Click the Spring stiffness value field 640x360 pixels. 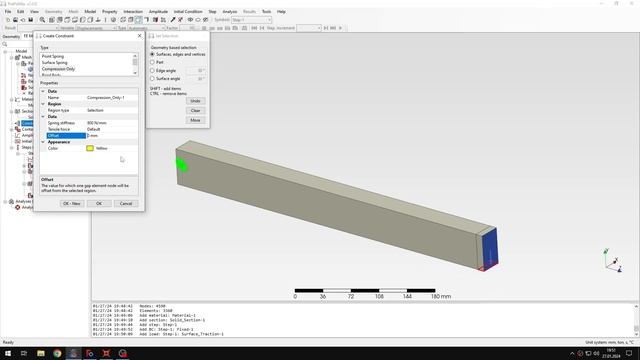112,123
